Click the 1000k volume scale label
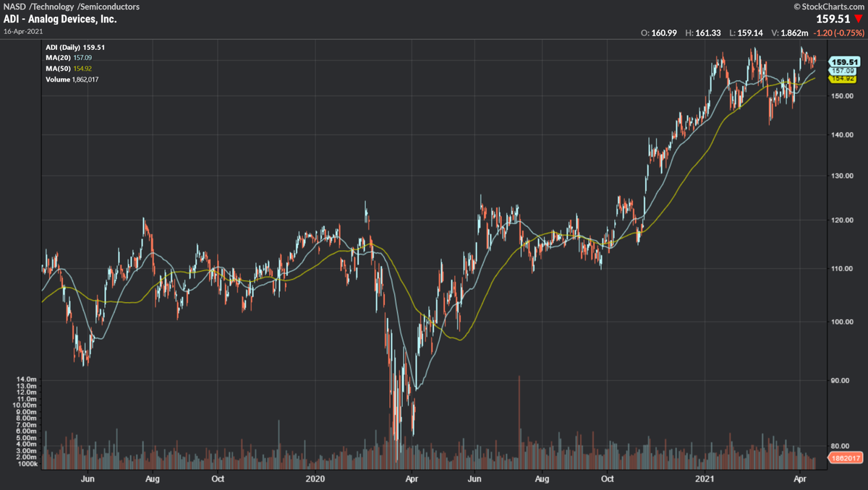 point(28,464)
